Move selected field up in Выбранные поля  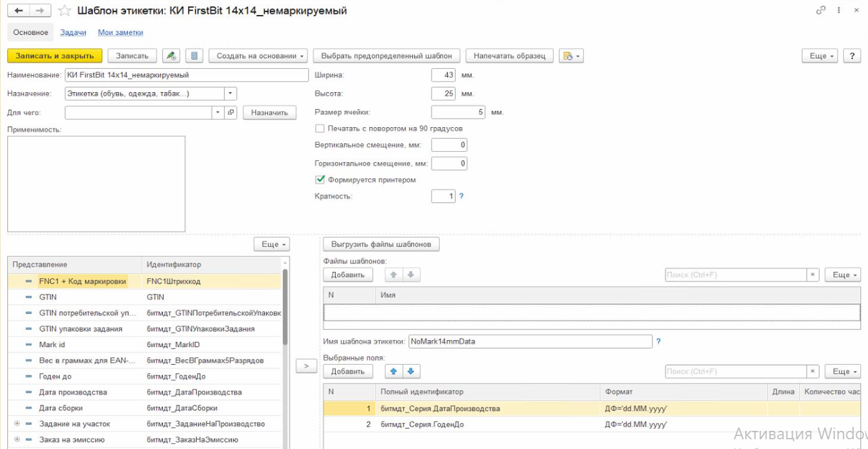392,371
